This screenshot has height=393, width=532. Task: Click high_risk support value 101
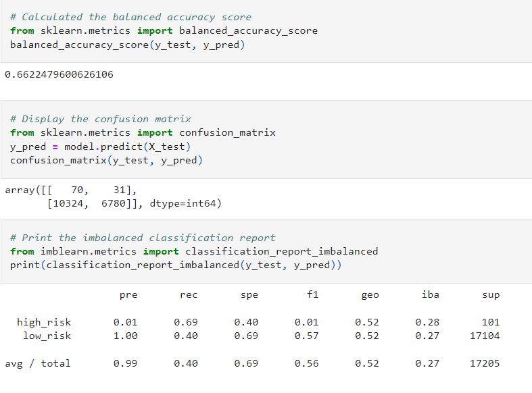pos(491,322)
